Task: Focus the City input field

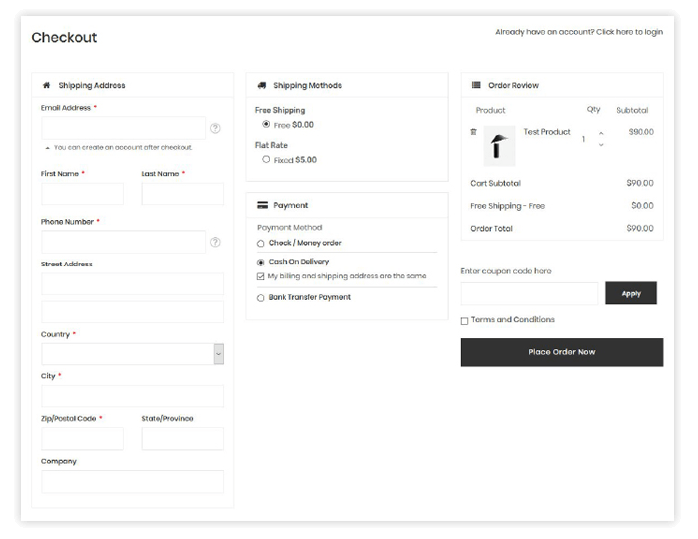Action: coord(133,396)
